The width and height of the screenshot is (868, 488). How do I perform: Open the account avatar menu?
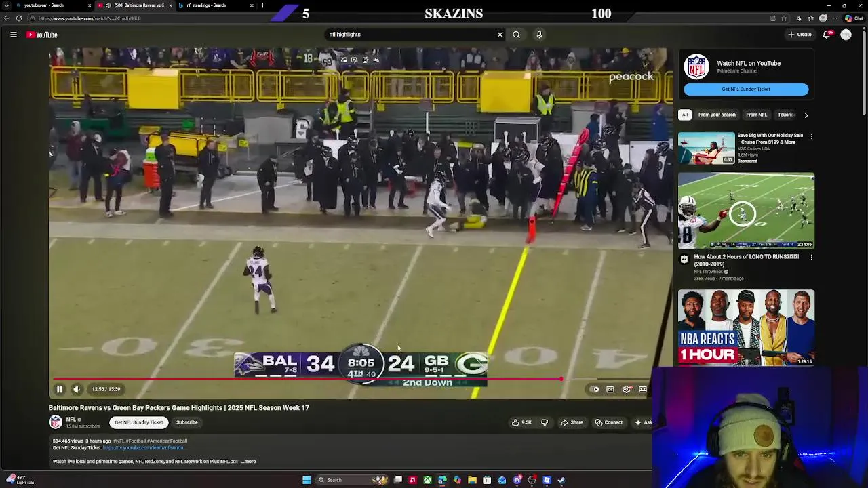[846, 35]
